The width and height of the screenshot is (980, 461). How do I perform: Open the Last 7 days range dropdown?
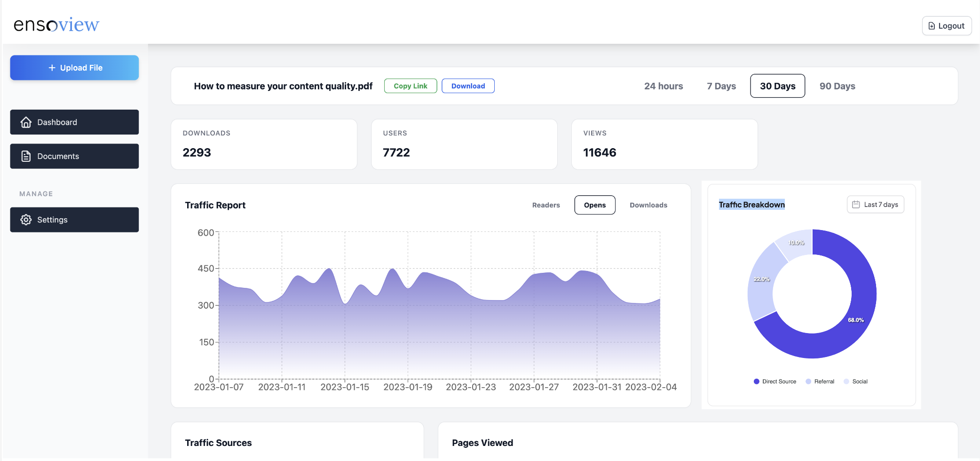(876, 205)
